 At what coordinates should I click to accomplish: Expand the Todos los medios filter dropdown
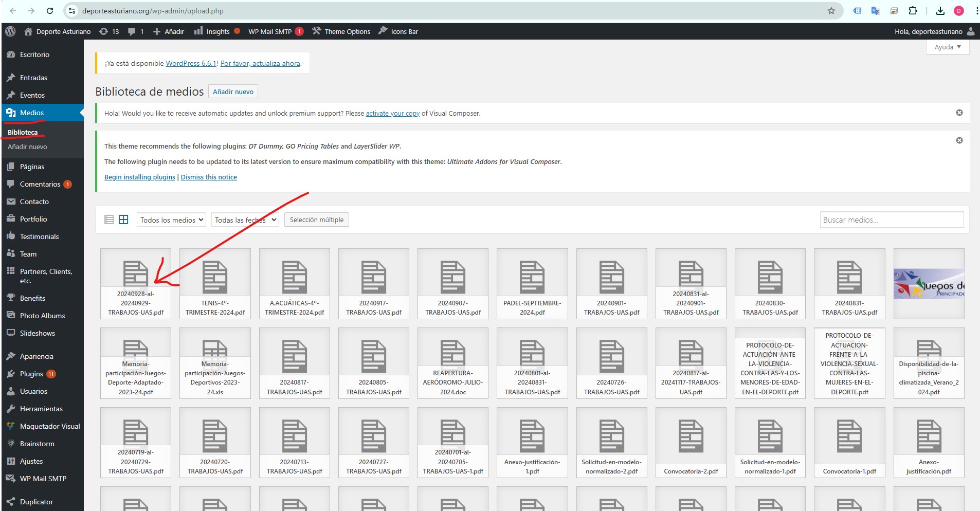tap(171, 220)
